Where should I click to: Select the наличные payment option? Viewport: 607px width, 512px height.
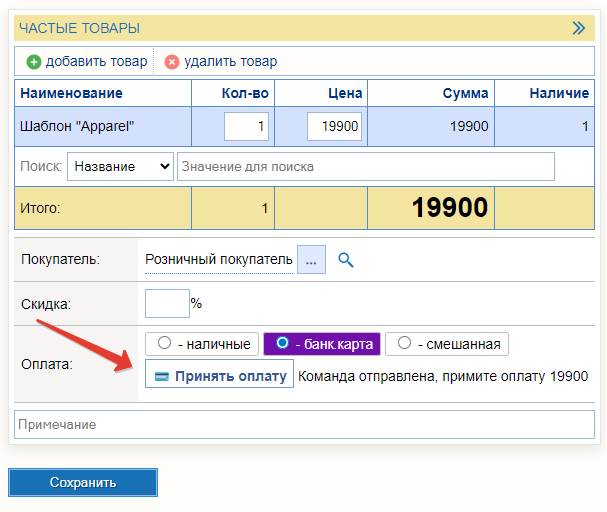(166, 344)
